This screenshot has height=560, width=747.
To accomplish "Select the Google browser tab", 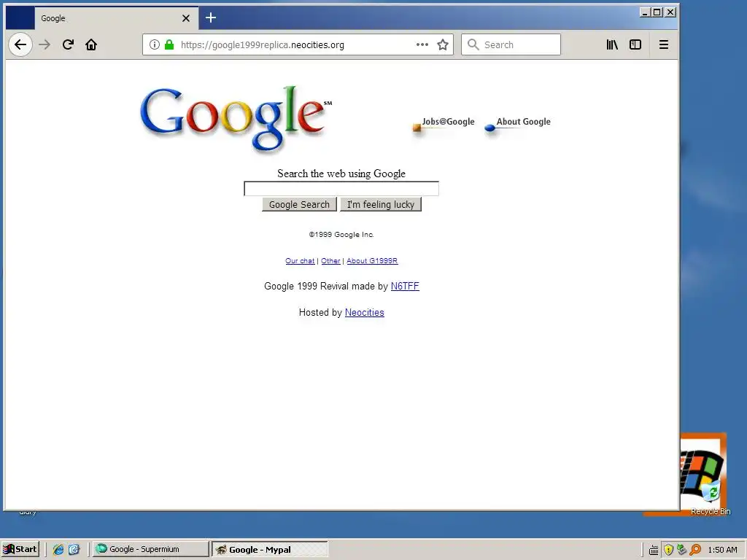I will click(116, 18).
